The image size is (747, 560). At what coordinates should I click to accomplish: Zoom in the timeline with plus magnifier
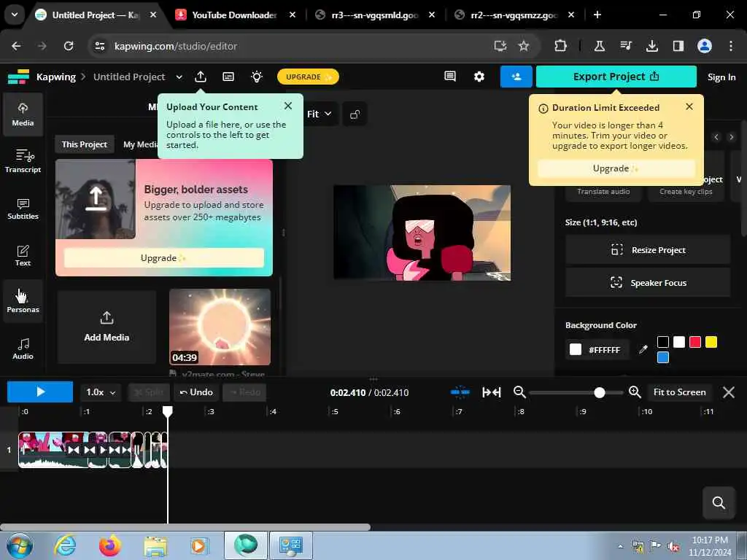click(635, 392)
